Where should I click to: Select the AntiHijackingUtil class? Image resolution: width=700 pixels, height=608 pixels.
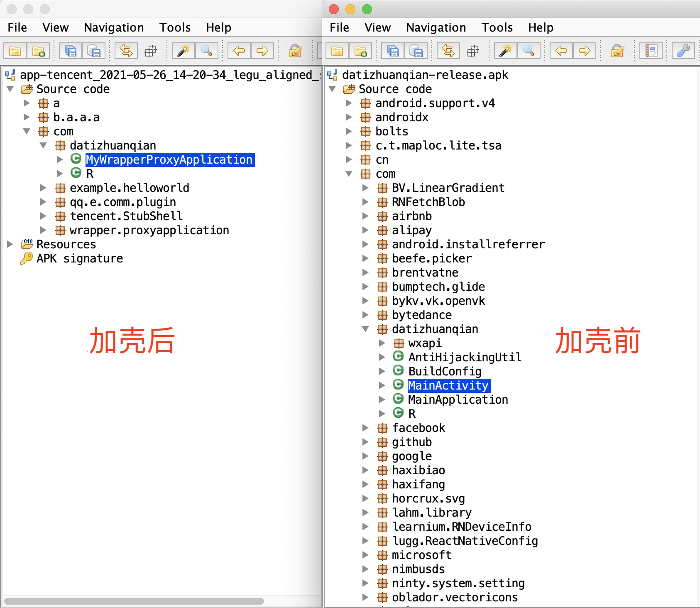464,357
